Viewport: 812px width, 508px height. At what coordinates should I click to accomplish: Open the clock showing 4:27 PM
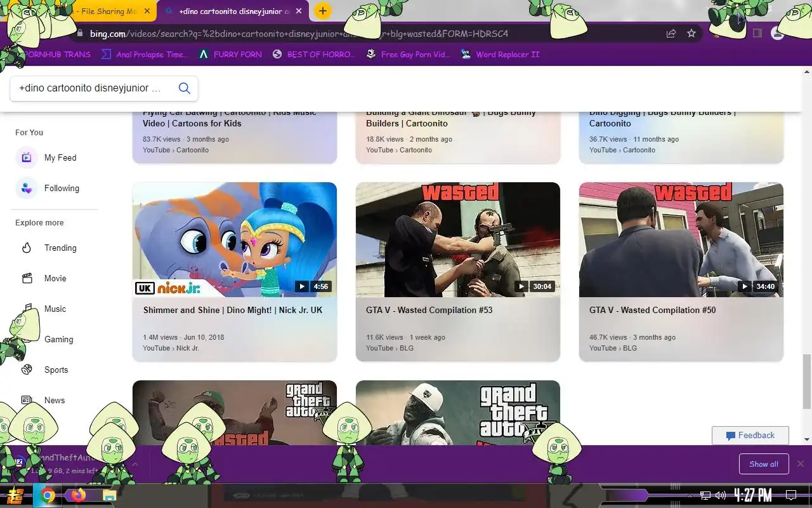[753, 495]
